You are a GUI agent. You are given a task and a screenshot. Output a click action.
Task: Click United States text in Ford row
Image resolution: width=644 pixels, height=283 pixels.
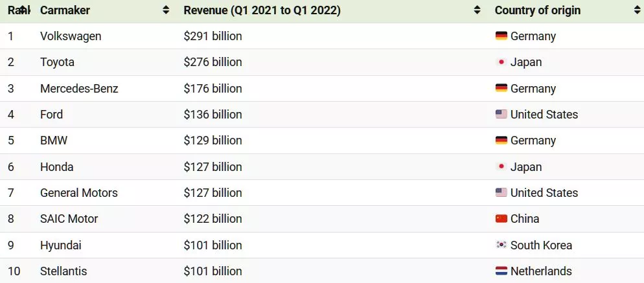click(544, 114)
